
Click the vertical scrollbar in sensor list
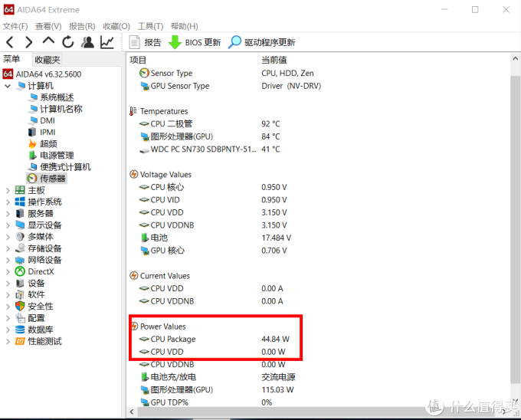[515, 230]
